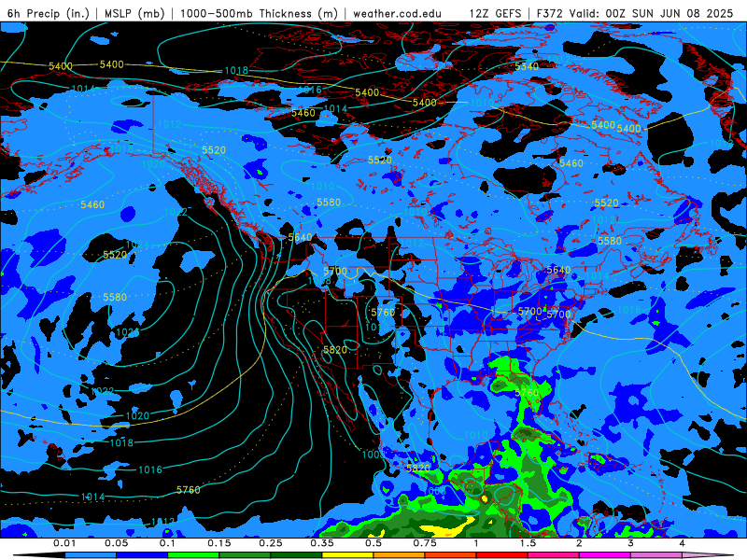747x560 pixels.
Task: Select the '0.15' legend value
Action: coord(219,543)
